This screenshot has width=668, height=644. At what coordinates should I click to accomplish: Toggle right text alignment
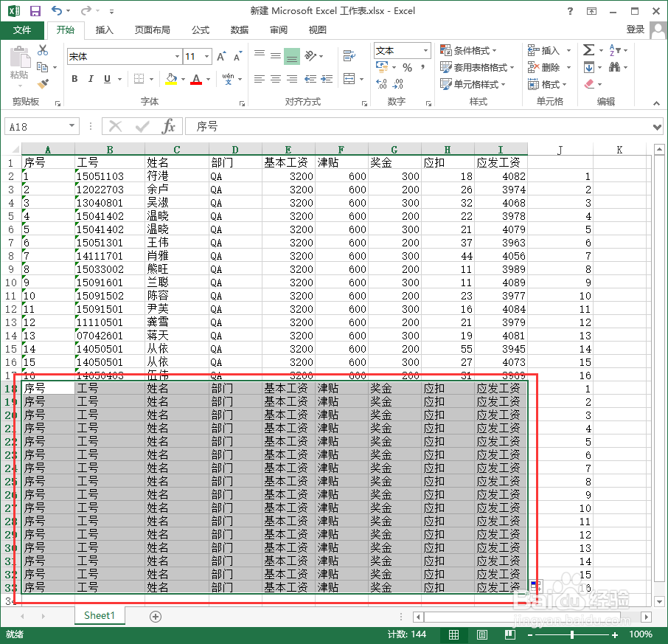tap(292, 79)
